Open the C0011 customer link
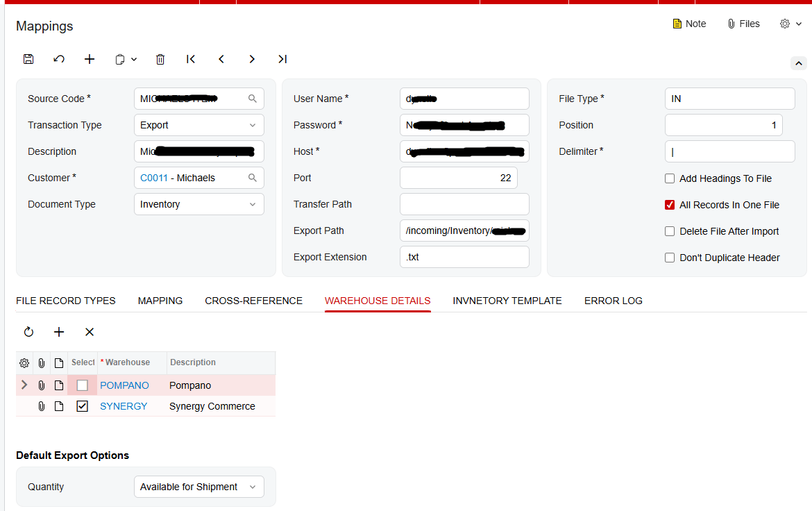The height and width of the screenshot is (511, 812). [154, 178]
